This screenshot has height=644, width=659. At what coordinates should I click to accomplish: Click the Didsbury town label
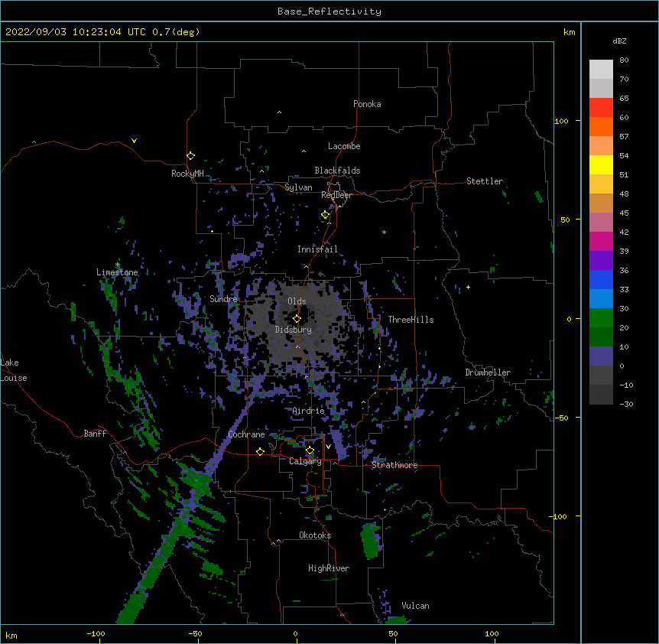coord(294,330)
